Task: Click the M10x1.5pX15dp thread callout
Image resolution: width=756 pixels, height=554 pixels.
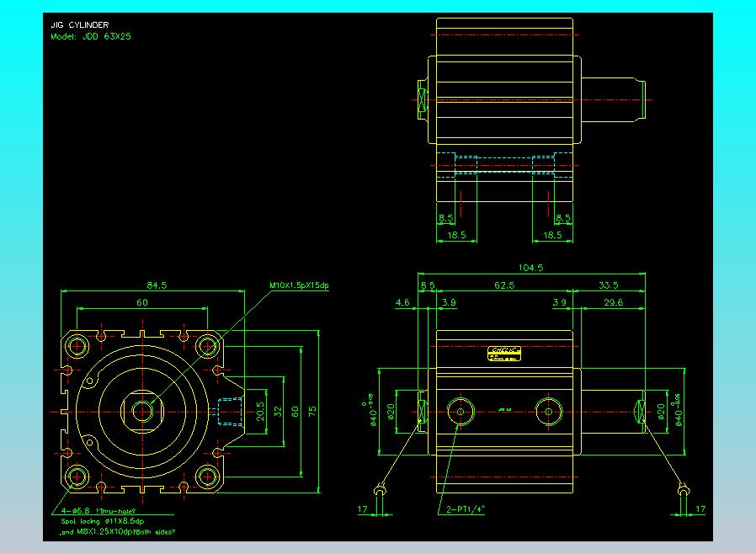Action: [x=299, y=285]
